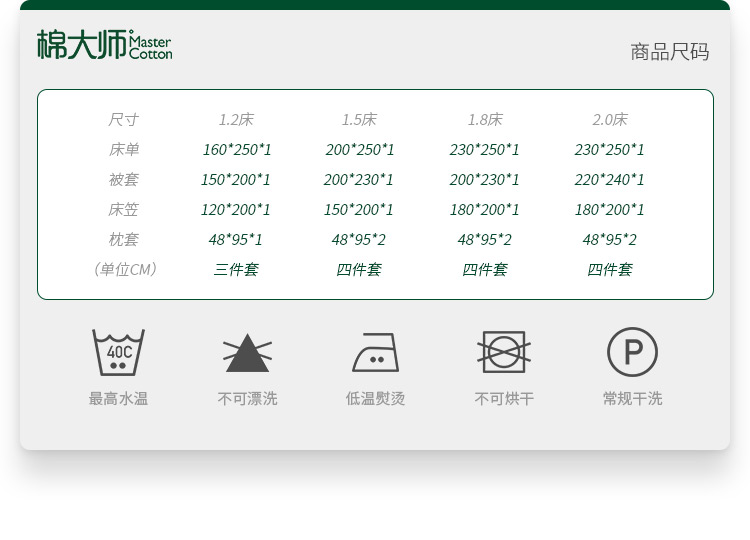
Task: Click the 四件套 under 2.0床
Action: tap(609, 270)
